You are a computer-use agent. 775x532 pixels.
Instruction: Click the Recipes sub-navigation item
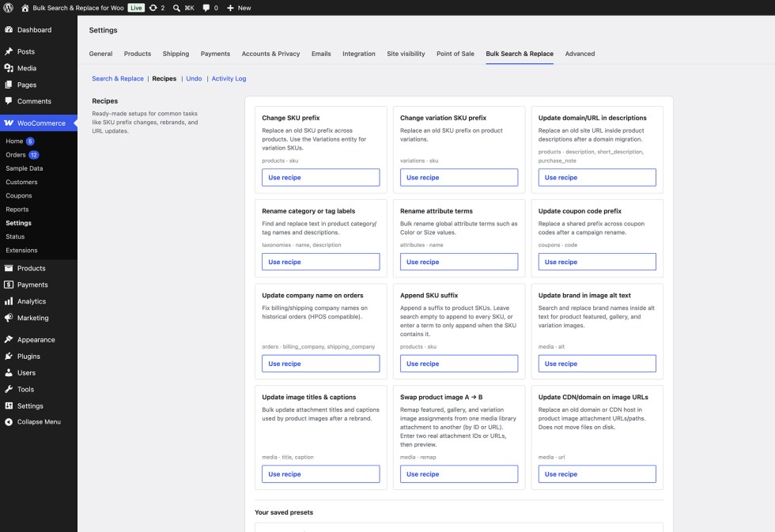click(x=164, y=78)
